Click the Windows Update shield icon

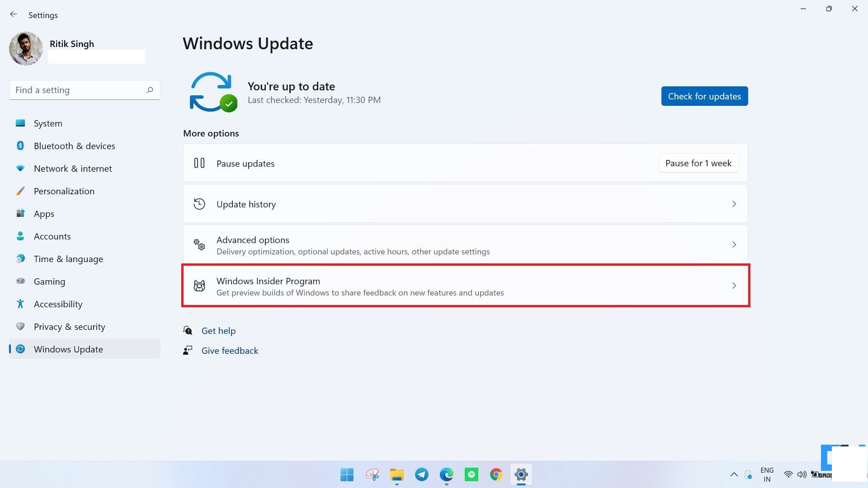(x=21, y=348)
